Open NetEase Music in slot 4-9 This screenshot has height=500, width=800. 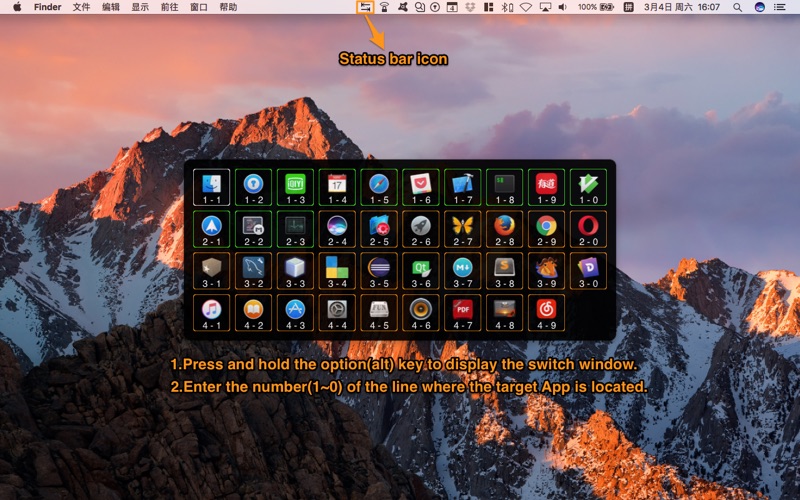546,313
